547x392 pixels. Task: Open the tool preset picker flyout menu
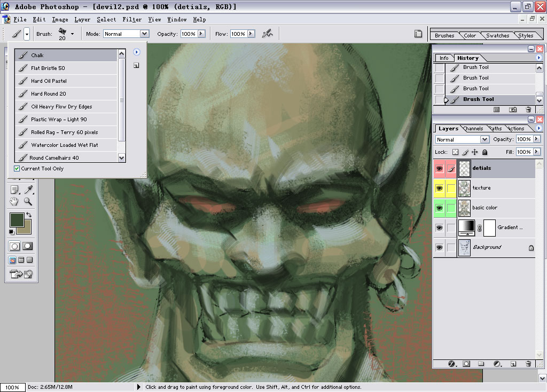click(136, 52)
